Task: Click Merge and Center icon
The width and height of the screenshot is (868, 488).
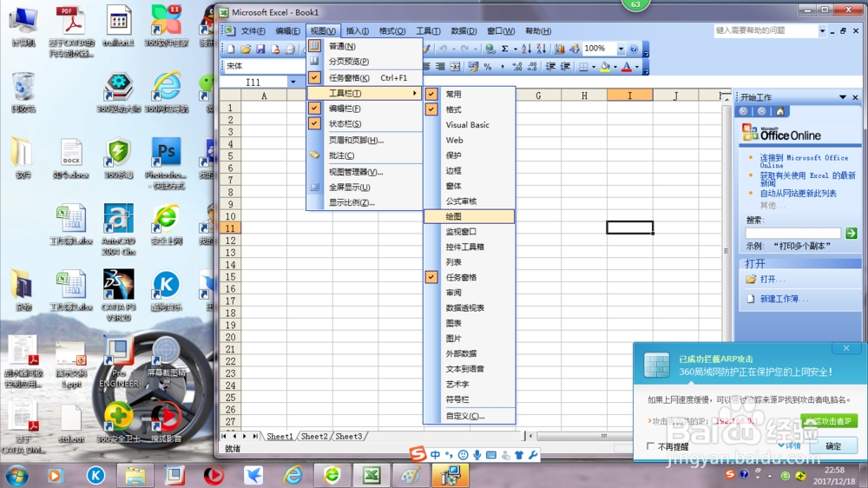Action: click(x=455, y=67)
